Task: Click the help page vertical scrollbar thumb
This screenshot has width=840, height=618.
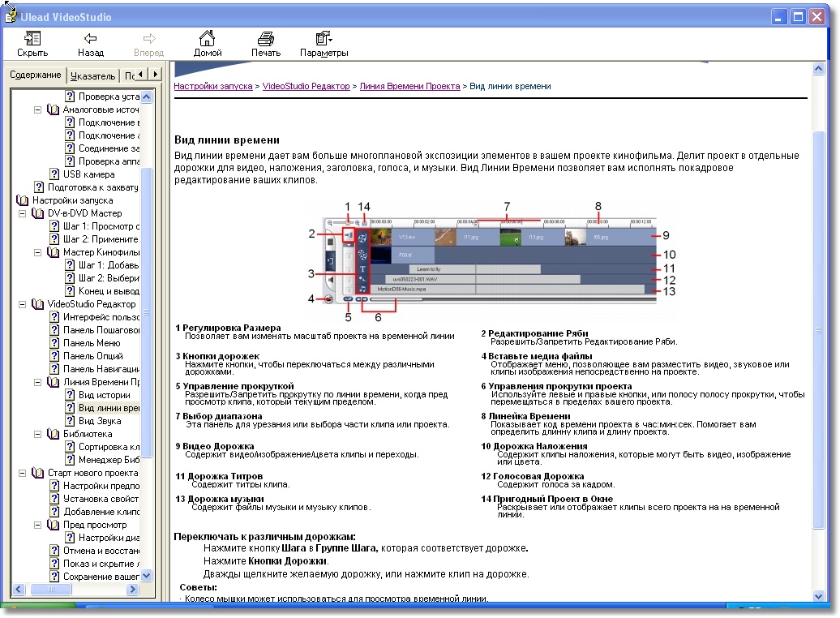Action: [x=819, y=330]
